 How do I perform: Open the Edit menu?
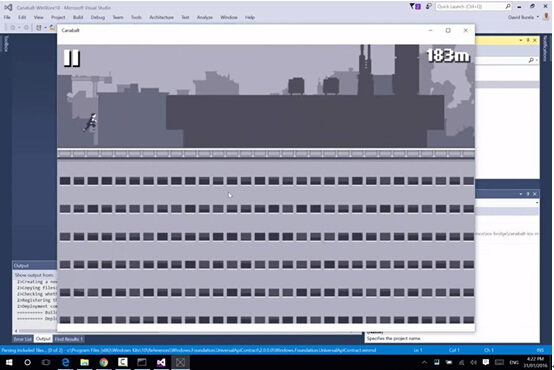[x=22, y=17]
